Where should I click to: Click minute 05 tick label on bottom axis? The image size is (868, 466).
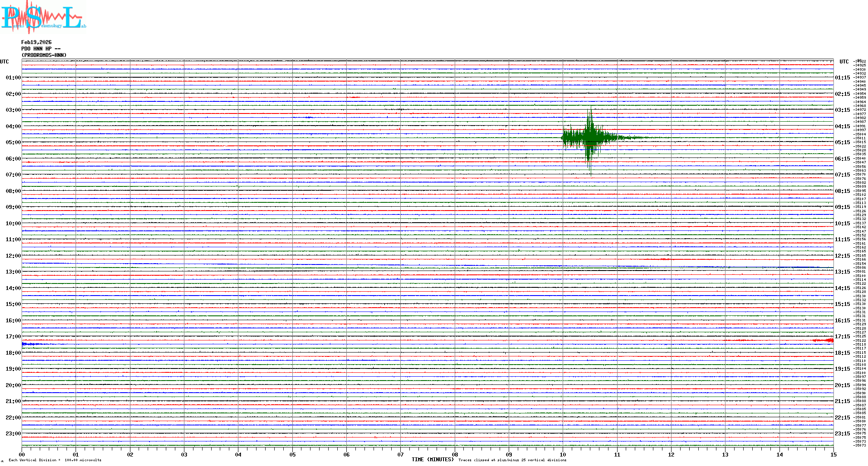[x=292, y=454]
